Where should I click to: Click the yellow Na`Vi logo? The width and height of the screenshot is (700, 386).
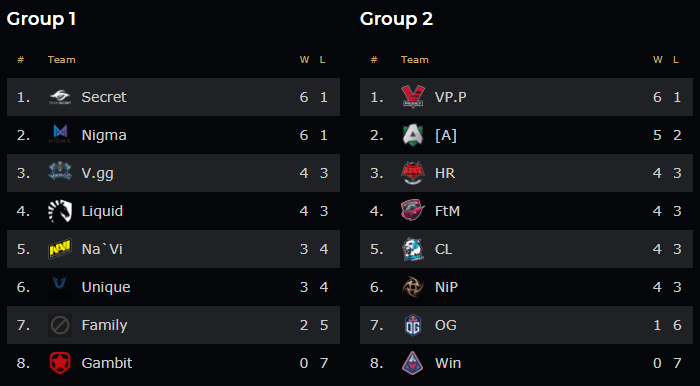click(x=60, y=249)
